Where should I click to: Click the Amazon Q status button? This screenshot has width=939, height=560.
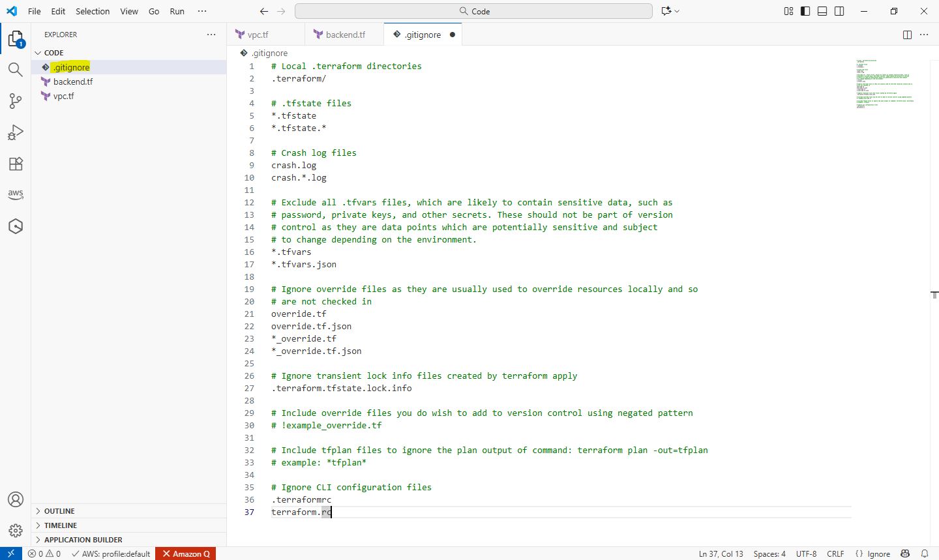point(186,553)
